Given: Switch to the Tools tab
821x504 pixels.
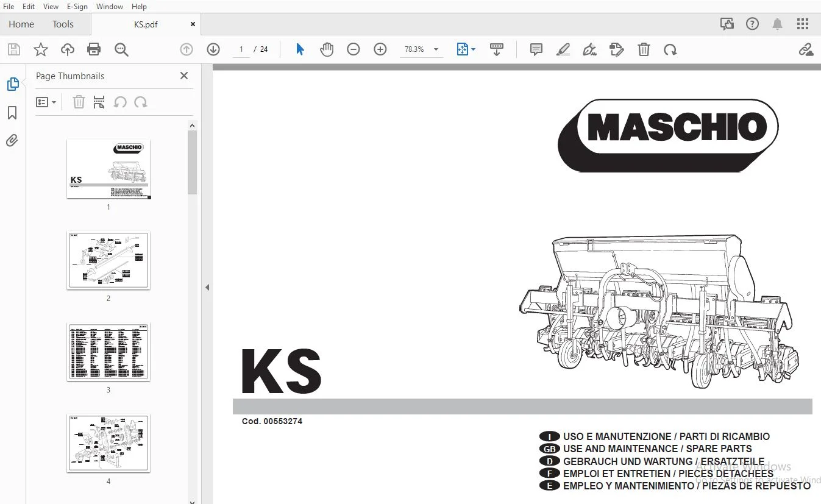Looking at the screenshot, I should click(x=63, y=24).
